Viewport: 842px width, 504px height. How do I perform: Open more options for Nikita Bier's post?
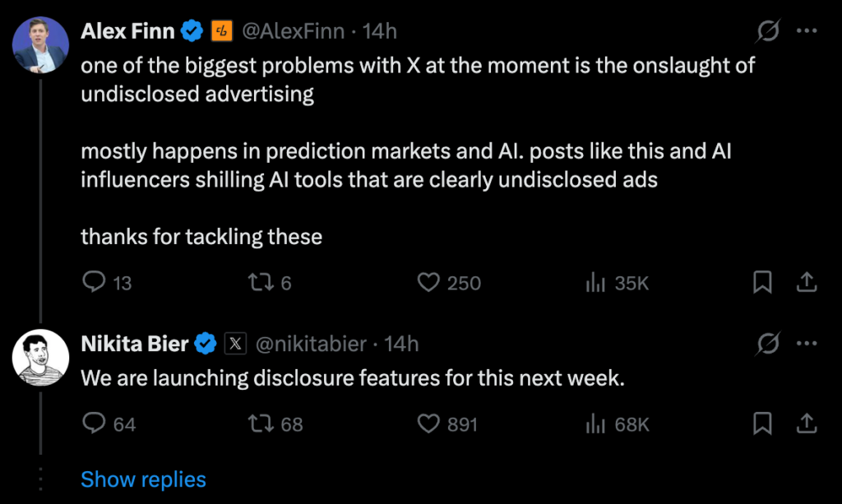pos(807,344)
